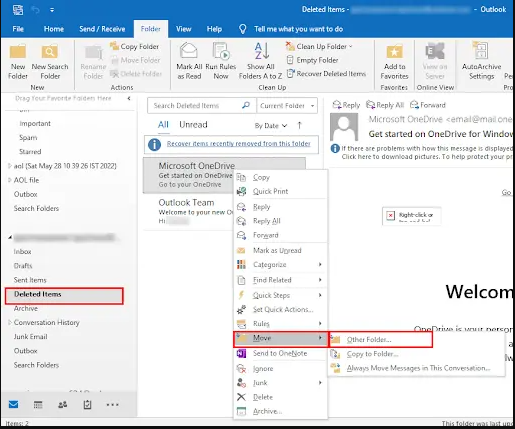
Task: Click the navigation more options dots
Action: pyautogui.click(x=112, y=405)
